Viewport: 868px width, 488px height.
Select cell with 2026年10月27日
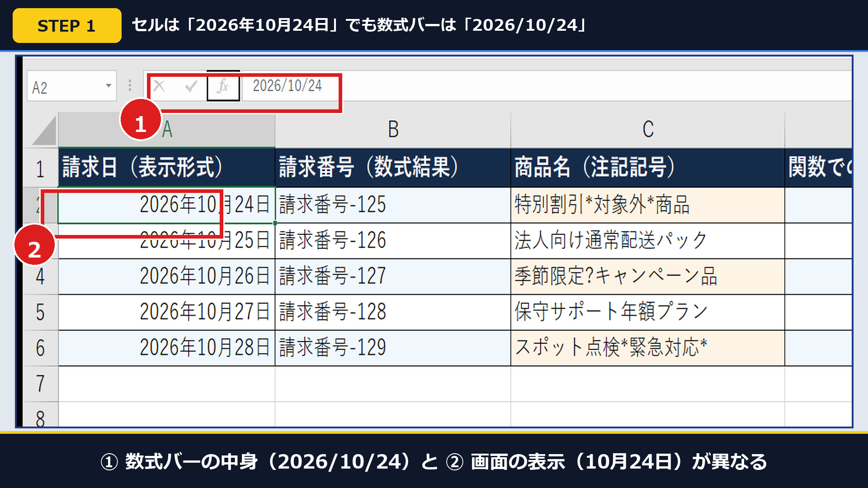[166, 312]
